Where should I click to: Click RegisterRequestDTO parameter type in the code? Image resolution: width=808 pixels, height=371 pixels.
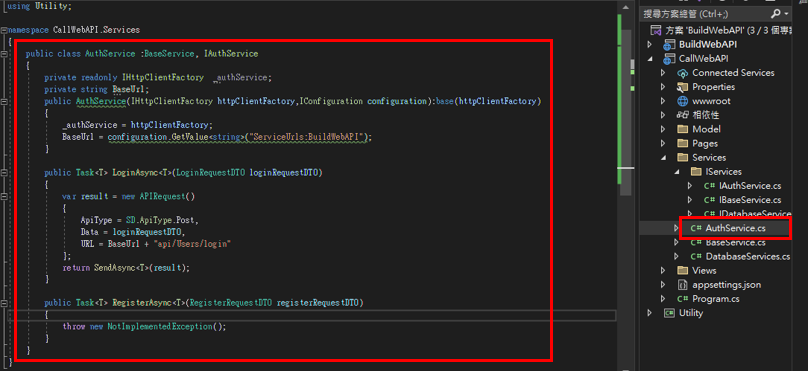231,303
